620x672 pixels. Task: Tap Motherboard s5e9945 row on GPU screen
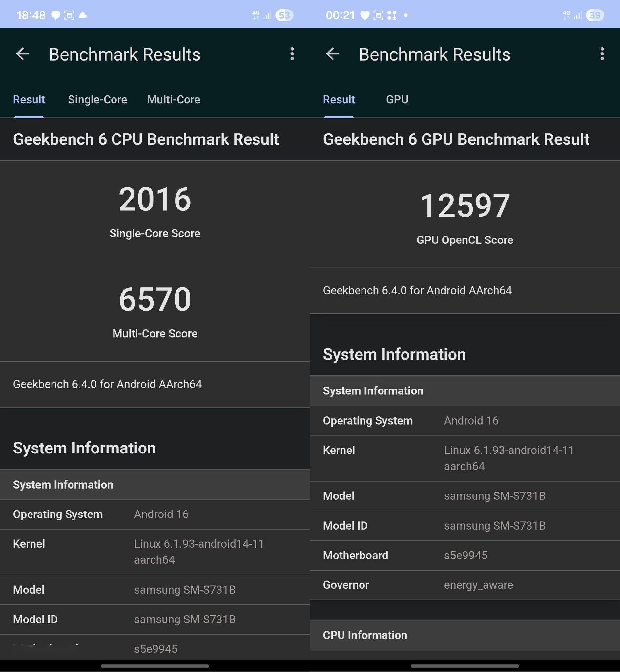click(x=465, y=555)
